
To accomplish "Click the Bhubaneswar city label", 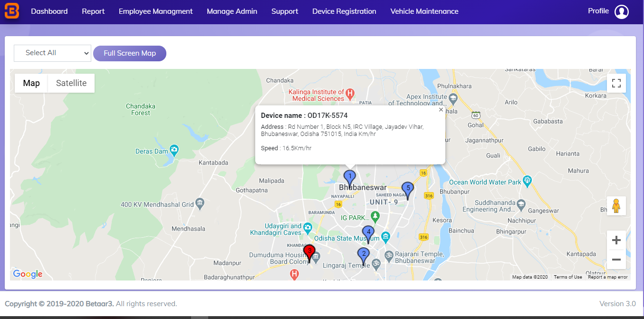I will click(x=363, y=188).
